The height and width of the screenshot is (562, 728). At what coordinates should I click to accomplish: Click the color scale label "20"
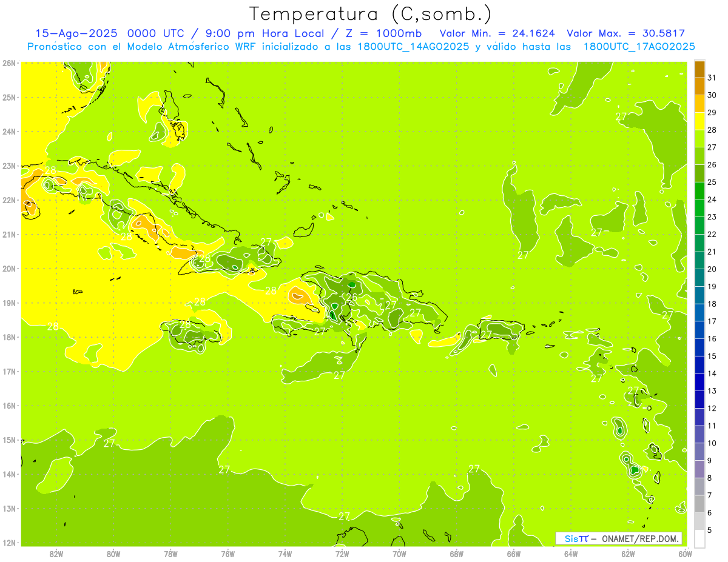pyautogui.click(x=712, y=269)
